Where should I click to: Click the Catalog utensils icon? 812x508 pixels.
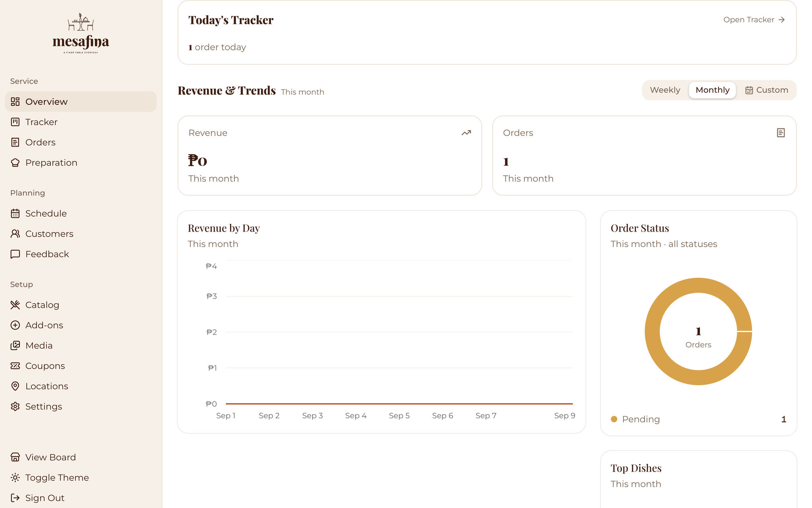[15, 305]
